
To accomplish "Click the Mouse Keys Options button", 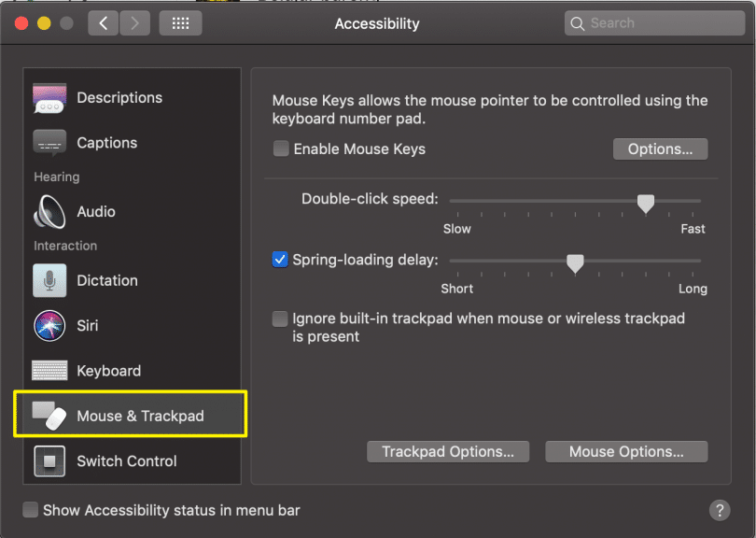I will point(660,149).
